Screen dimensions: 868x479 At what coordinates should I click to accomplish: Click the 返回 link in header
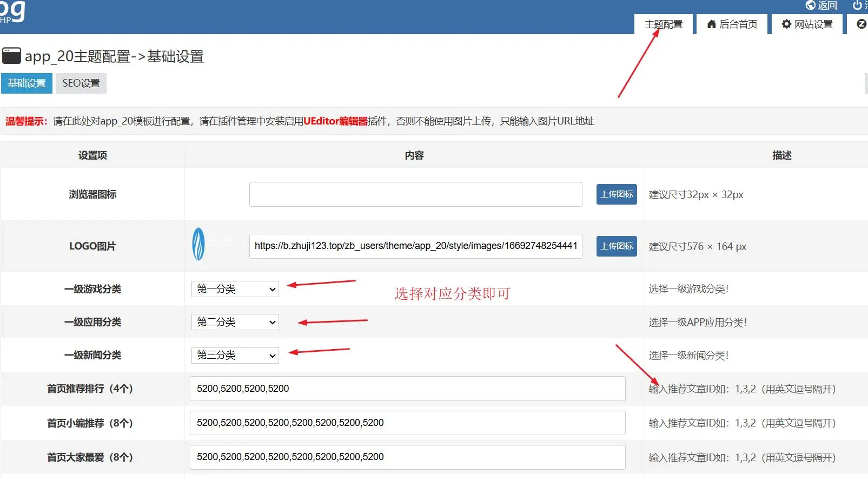(x=827, y=5)
